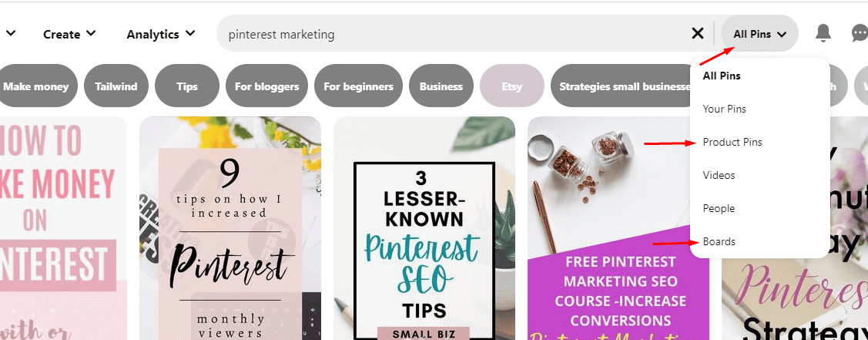The width and height of the screenshot is (868, 340).
Task: Open the 3 Lesser-Known Pinterest SEO Tips pin
Action: coord(424,228)
